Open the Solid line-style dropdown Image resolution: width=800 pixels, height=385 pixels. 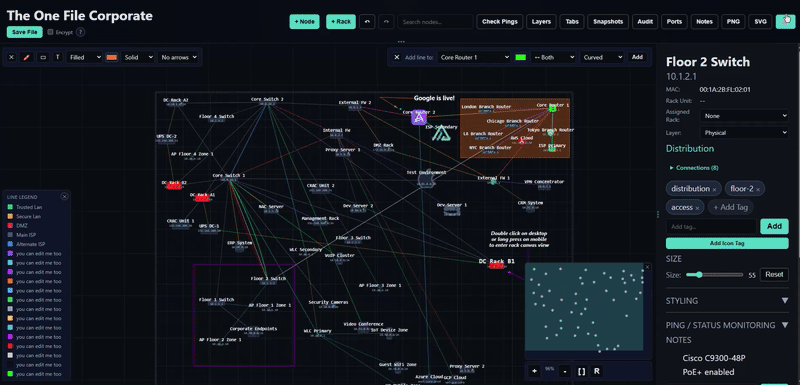click(138, 58)
